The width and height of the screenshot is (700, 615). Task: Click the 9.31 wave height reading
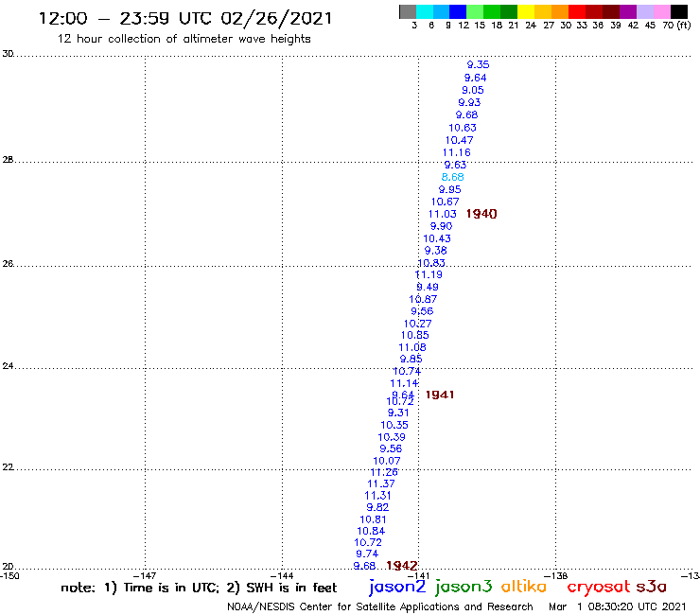pos(398,413)
